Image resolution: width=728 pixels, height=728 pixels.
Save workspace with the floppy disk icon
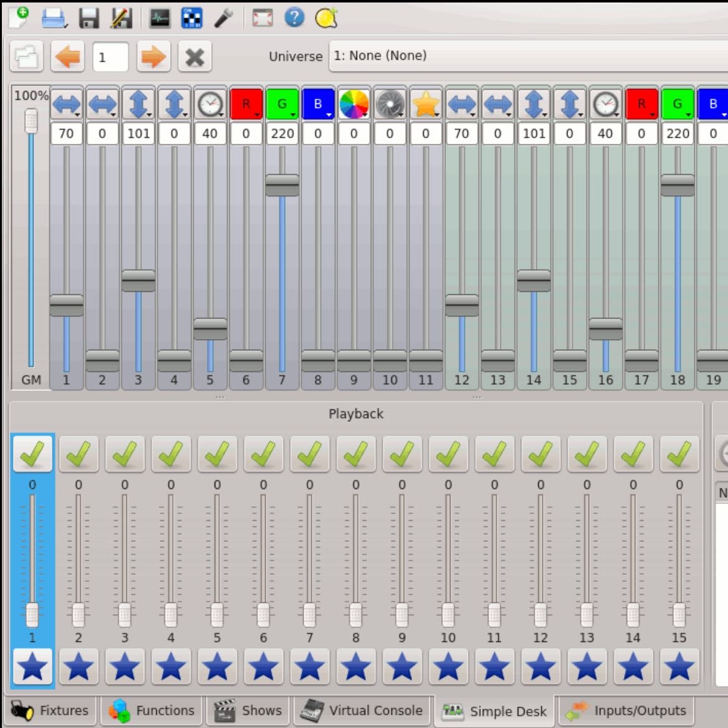pos(89,19)
